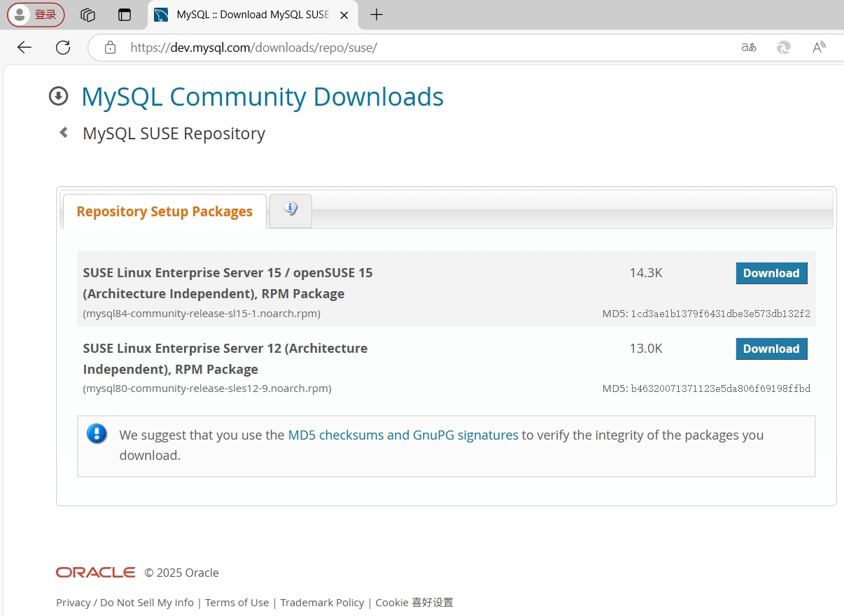
Task: Open the translate page icon
Action: tap(749, 48)
